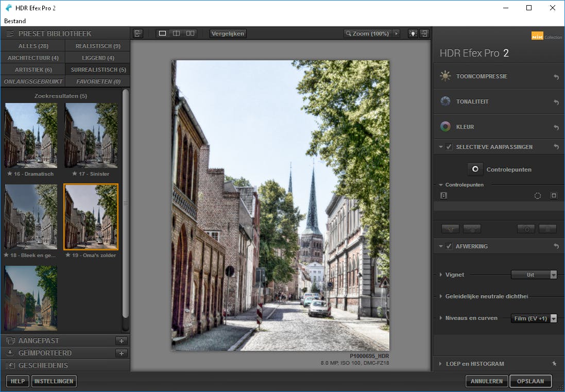Favorite preset 19 - Oma's zolder with its star
This screenshot has width=565, height=392.
click(x=68, y=255)
